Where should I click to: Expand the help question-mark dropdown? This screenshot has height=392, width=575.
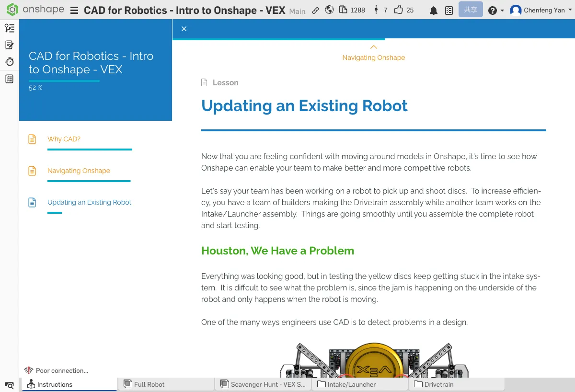495,11
